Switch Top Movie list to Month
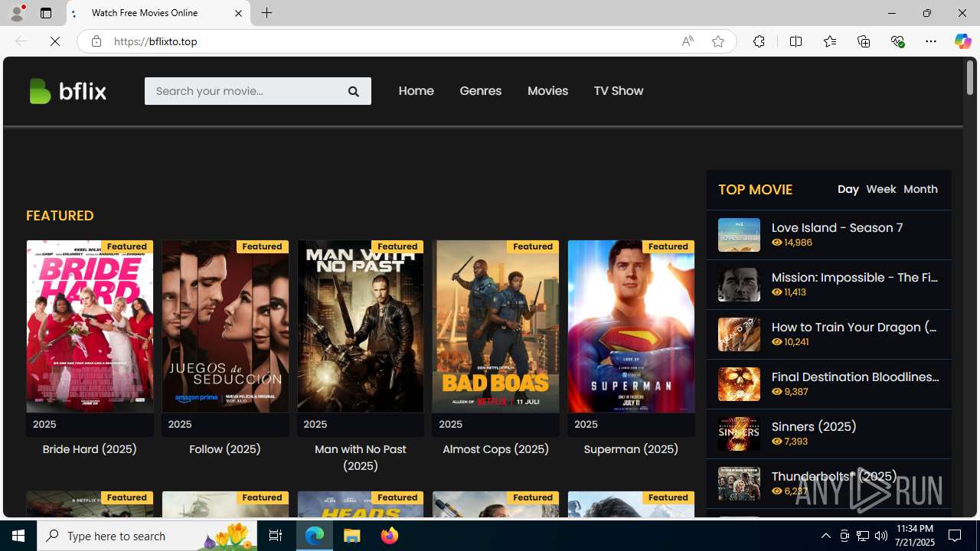 920,189
